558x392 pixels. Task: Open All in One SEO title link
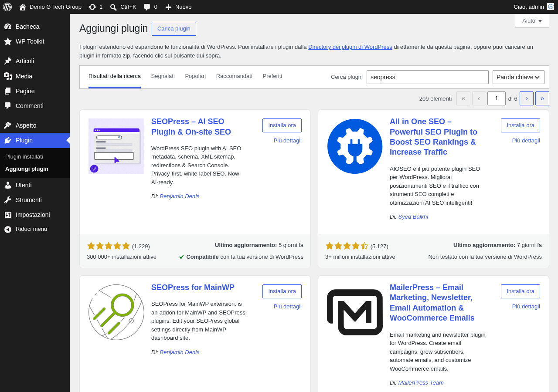coord(433,137)
